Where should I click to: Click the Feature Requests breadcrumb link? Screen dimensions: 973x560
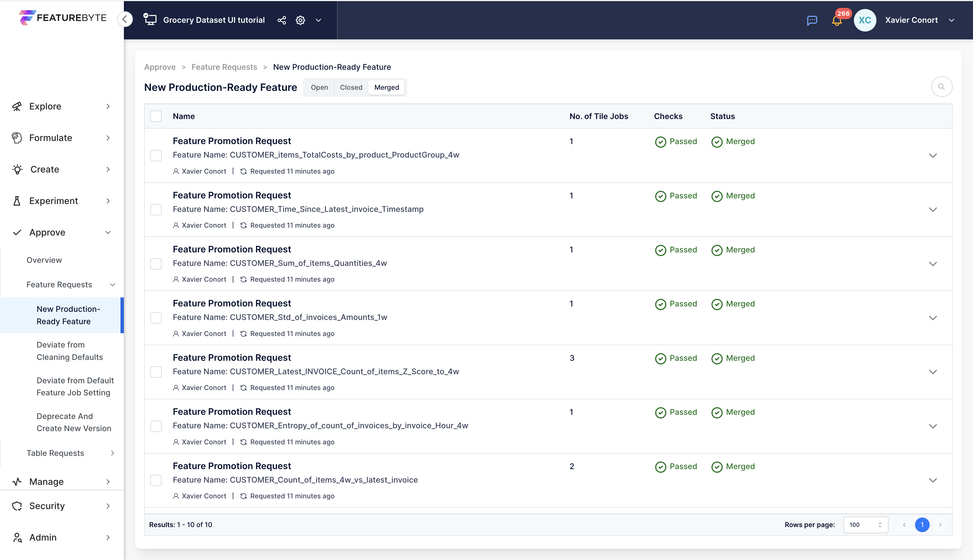(x=224, y=67)
